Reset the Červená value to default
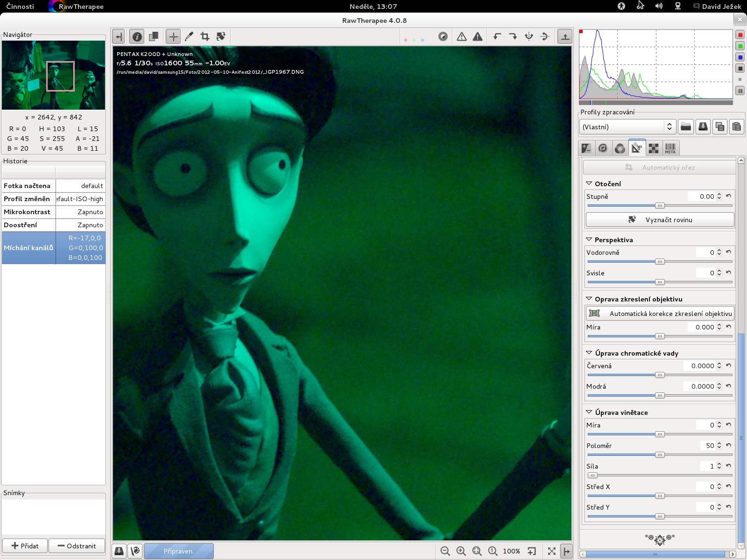The height and width of the screenshot is (560, 747). tap(728, 366)
